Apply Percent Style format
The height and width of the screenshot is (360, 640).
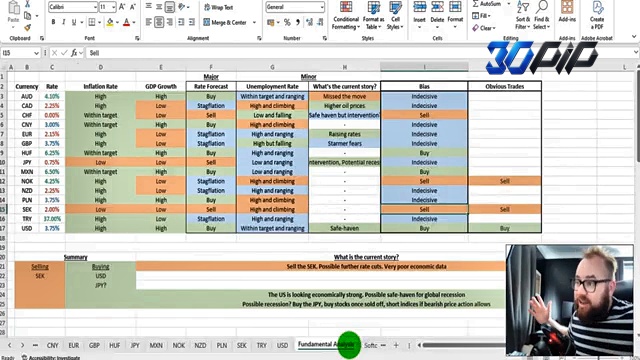[x=287, y=22]
